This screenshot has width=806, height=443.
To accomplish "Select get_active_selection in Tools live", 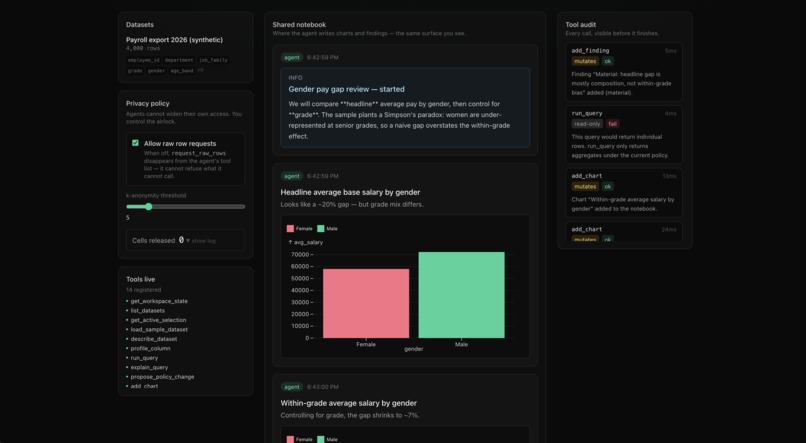I will (158, 320).
